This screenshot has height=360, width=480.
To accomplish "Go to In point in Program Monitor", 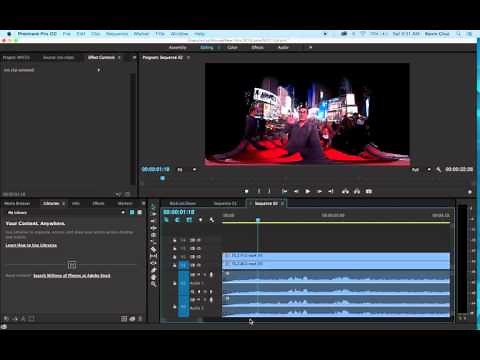I will [284, 191].
